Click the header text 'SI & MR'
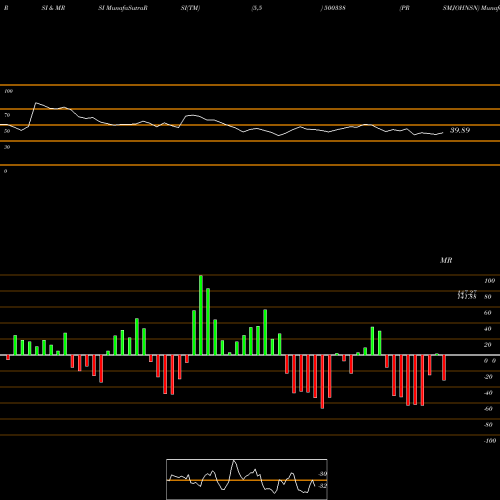The height and width of the screenshot is (500, 500). point(53,8)
